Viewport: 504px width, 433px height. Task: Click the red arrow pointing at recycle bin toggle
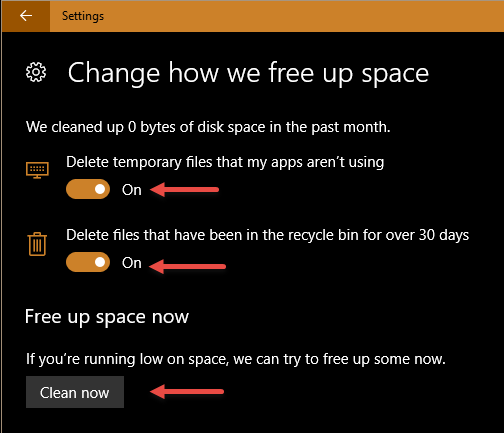tap(187, 266)
